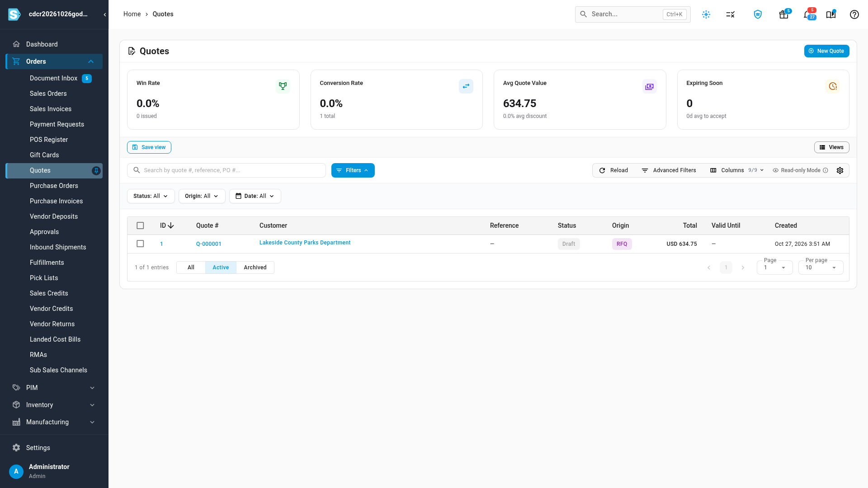Click the global Search box
This screenshot has height=488, width=868.
pyautogui.click(x=632, y=14)
